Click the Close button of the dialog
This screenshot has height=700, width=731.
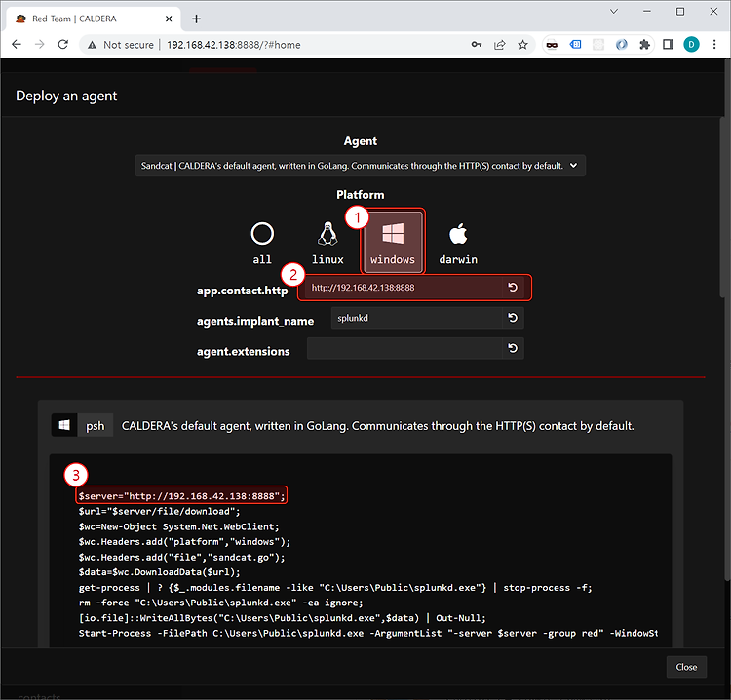[x=686, y=667]
